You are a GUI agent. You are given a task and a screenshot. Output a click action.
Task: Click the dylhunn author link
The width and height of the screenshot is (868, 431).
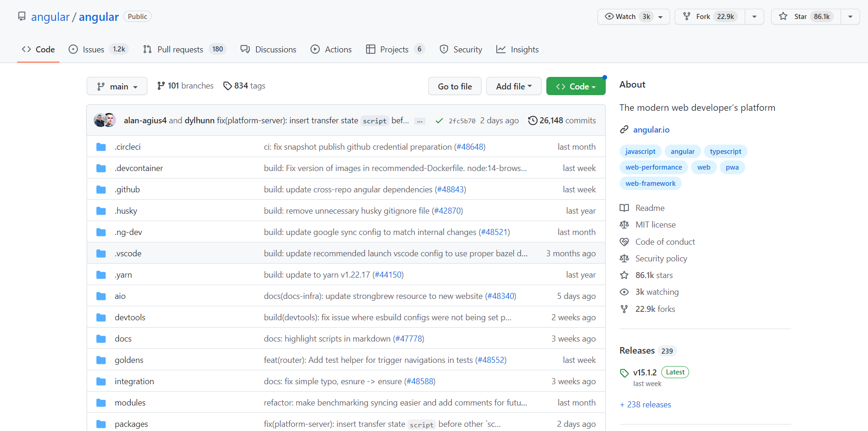point(200,120)
